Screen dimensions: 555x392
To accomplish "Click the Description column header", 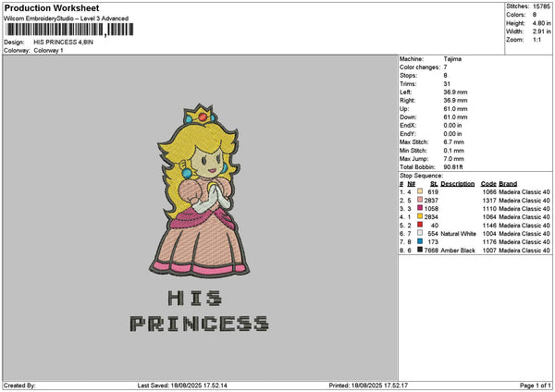I will [457, 184].
